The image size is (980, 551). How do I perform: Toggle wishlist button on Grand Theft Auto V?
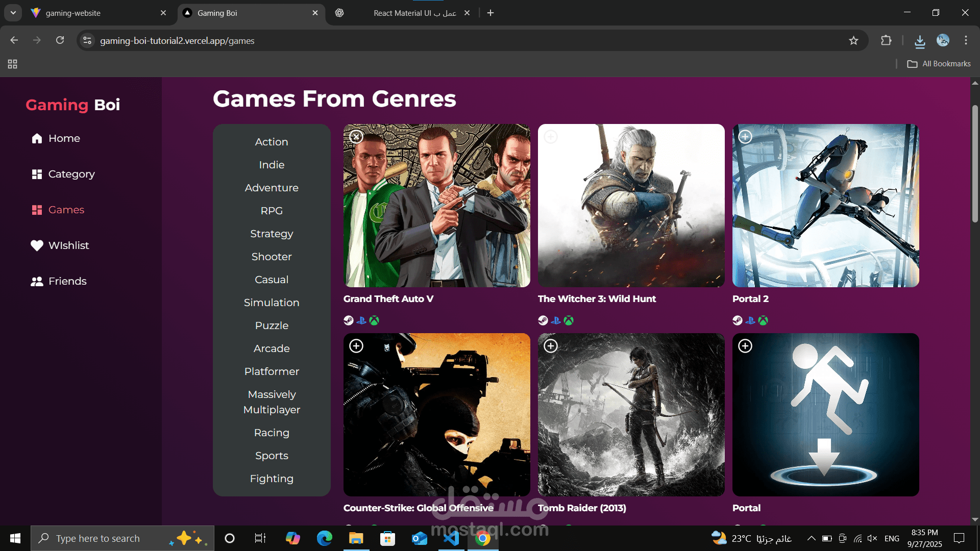coord(356,137)
